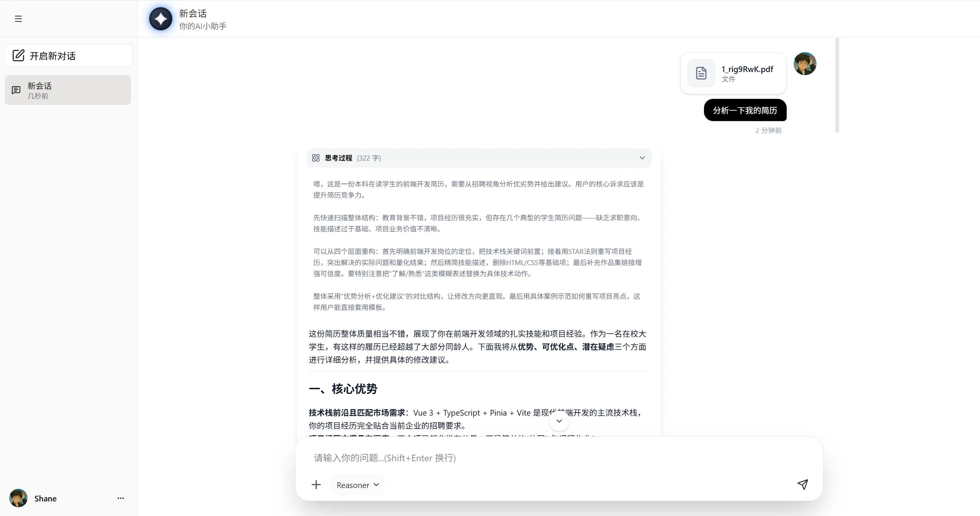Click the 思考过程 gear icon
This screenshot has height=516, width=980.
[x=315, y=157]
